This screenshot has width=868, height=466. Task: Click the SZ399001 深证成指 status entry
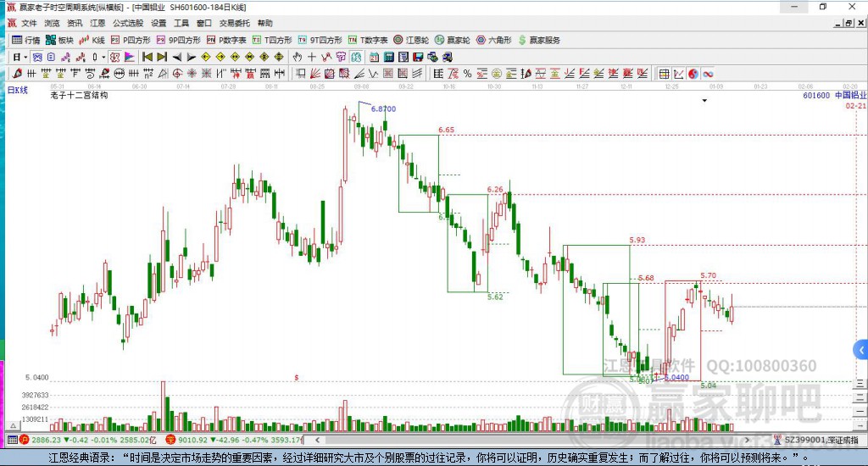(817, 440)
